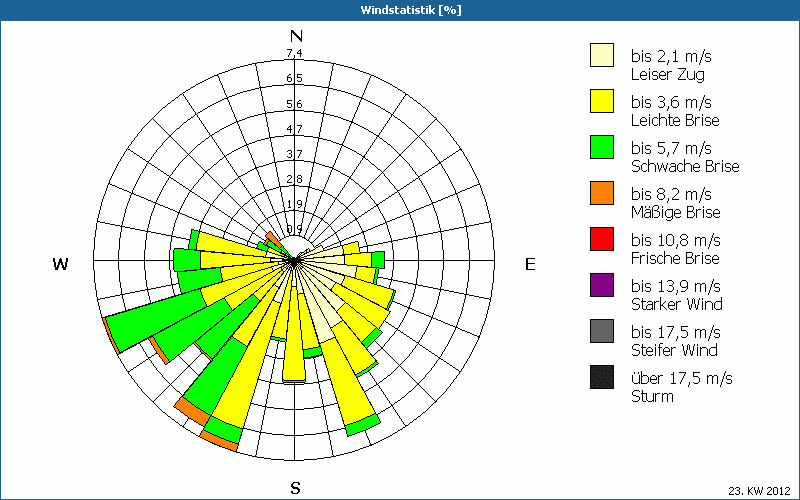Click the 'Leichte Brise' legend label
This screenshot has height=500, width=800.
click(x=675, y=120)
